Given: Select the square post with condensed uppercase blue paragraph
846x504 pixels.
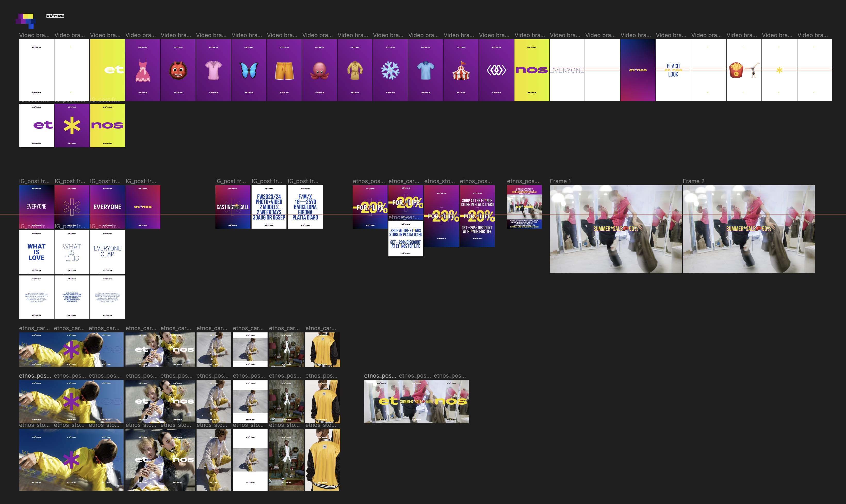Looking at the screenshot, I should [72, 297].
